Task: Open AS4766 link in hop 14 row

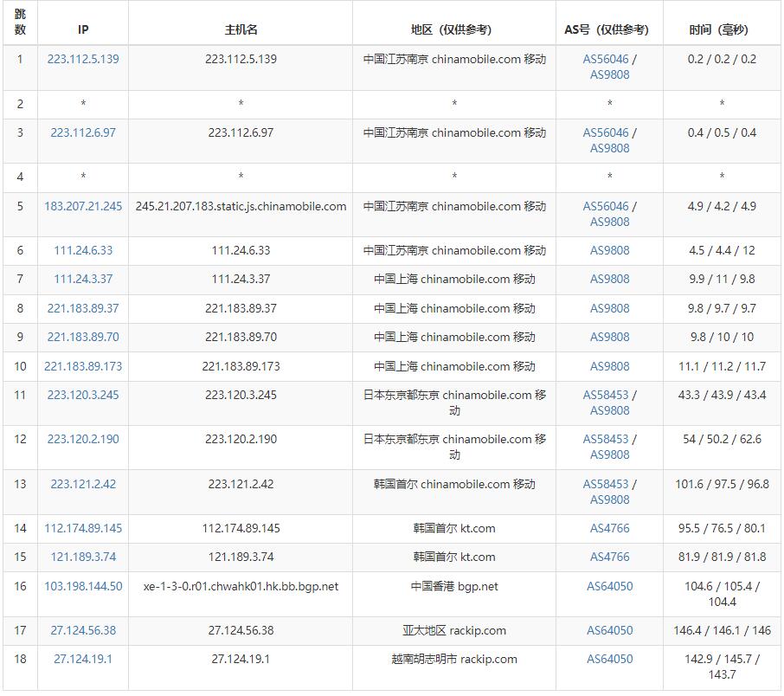Action: tap(609, 528)
